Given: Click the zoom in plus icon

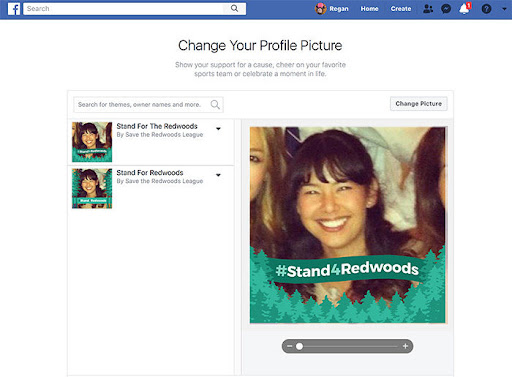Looking at the screenshot, I should coord(405,346).
